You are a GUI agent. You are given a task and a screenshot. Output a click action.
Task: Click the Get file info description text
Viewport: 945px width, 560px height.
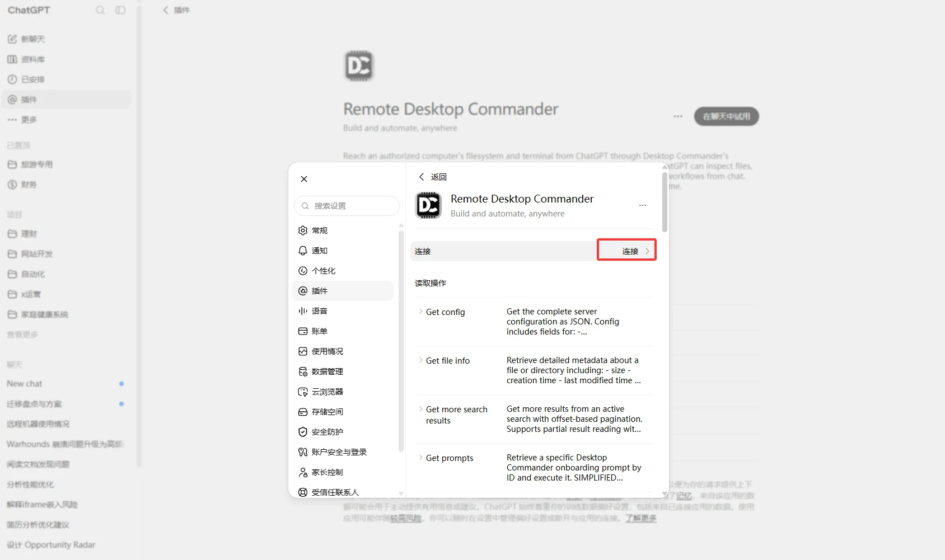[574, 370]
